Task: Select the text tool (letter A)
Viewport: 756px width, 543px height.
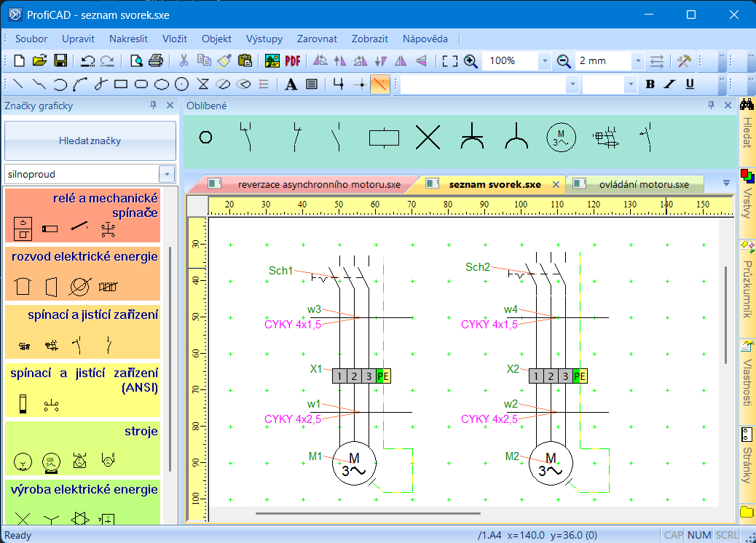Action: pos(291,84)
